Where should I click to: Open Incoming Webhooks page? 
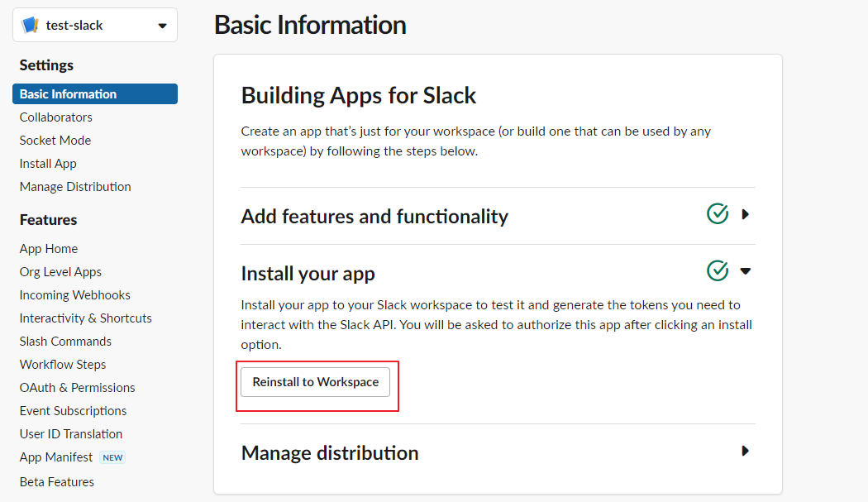[74, 295]
